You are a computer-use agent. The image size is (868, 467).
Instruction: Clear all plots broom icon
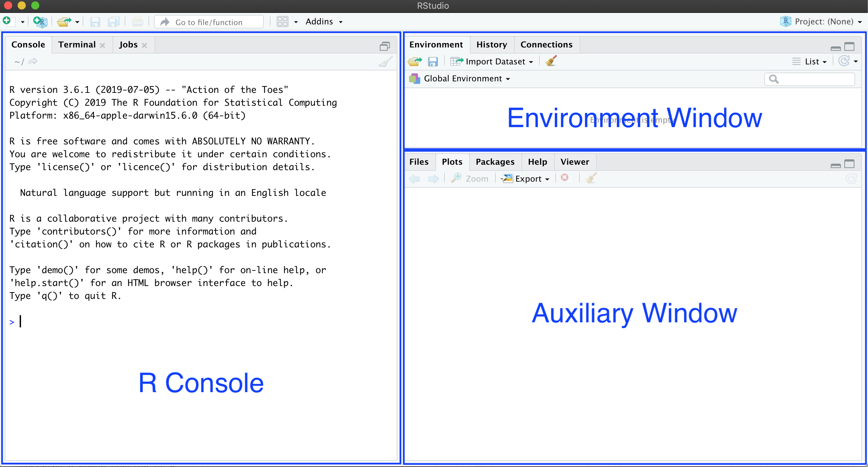[591, 178]
